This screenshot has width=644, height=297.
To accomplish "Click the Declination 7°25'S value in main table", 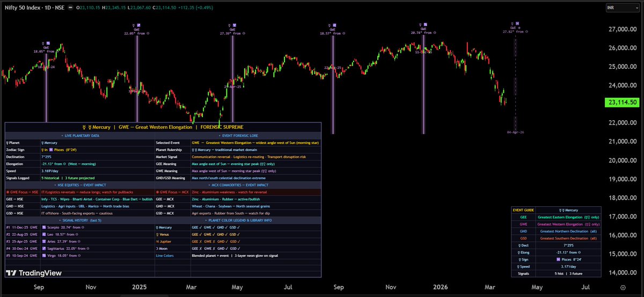I will 46,157.
